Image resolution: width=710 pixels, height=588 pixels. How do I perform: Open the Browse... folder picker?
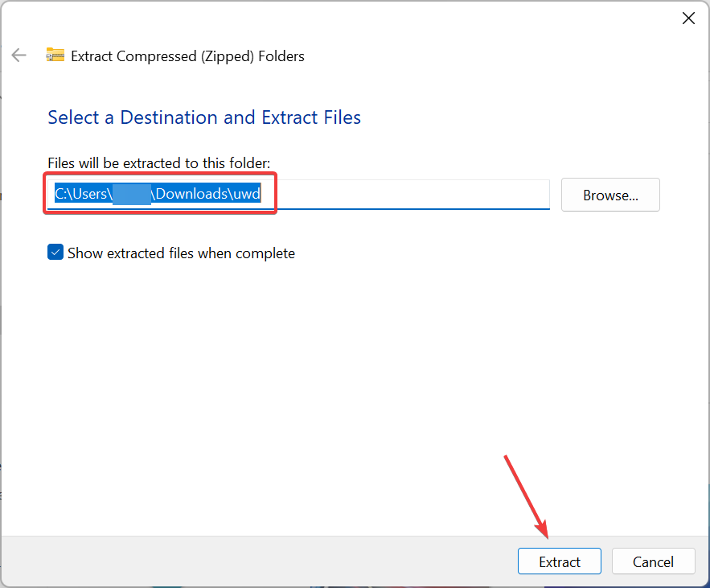click(610, 195)
